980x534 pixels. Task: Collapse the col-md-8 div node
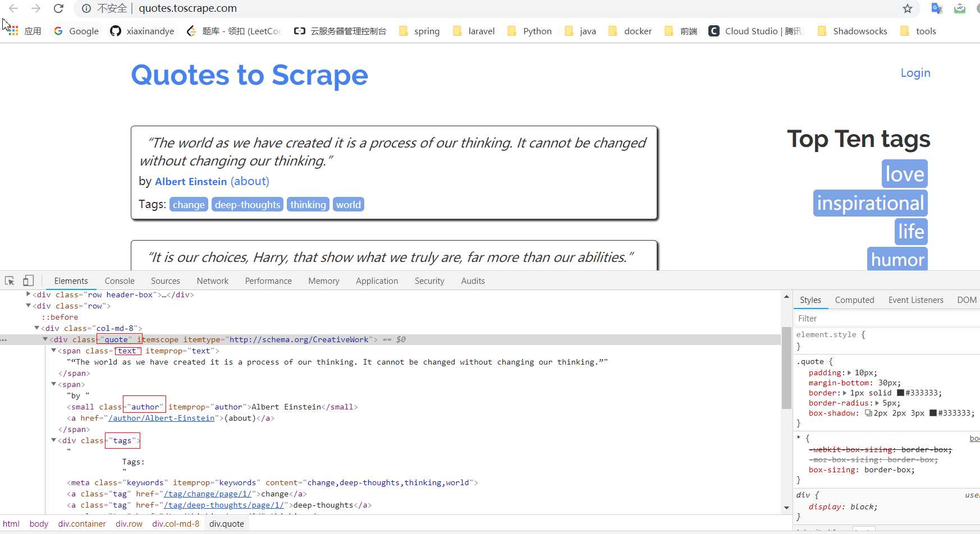click(x=37, y=328)
